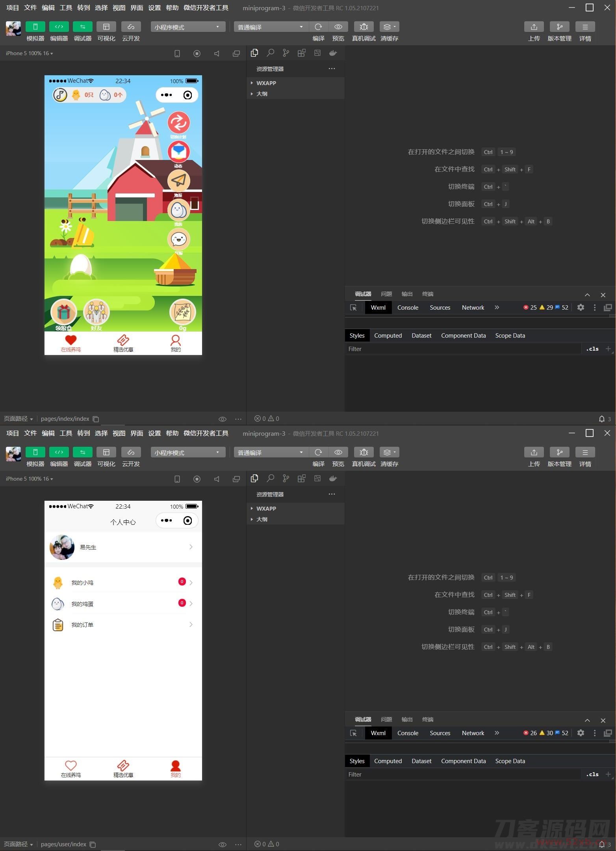Viewport: 616px width, 851px height.
Task: Click the red error badge showing 25
Action: pyautogui.click(x=530, y=308)
